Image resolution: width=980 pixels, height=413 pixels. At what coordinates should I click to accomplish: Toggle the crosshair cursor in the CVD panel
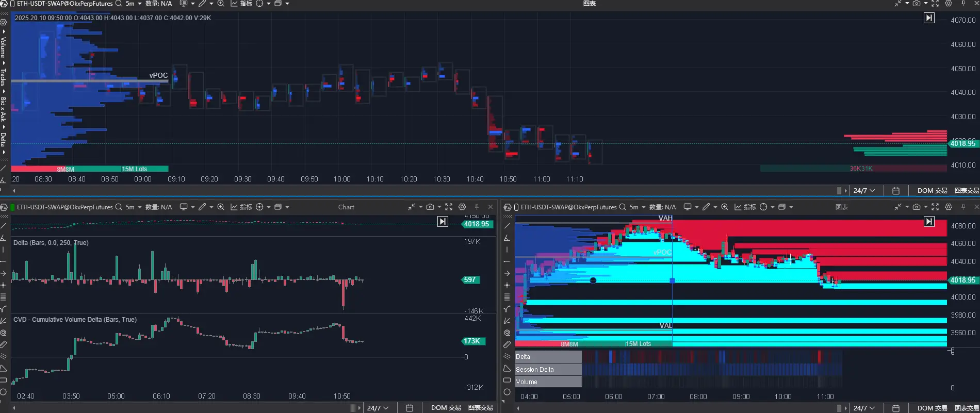(x=259, y=207)
